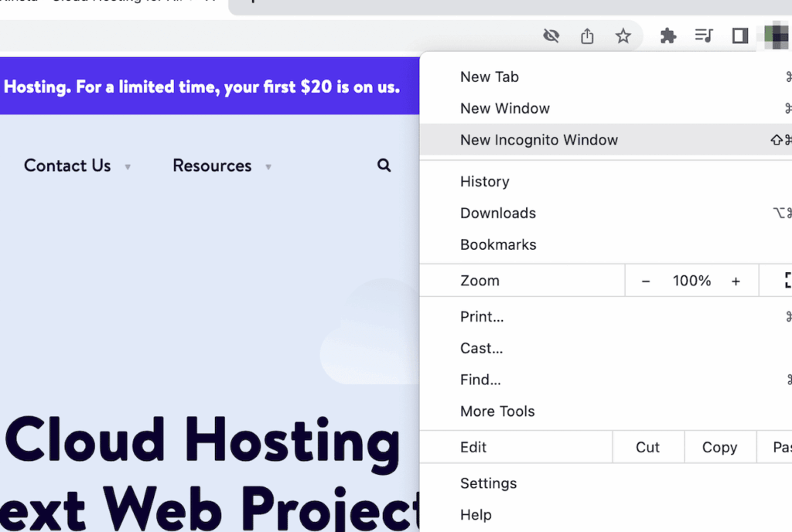Increase zoom with the plus button

[x=736, y=281]
